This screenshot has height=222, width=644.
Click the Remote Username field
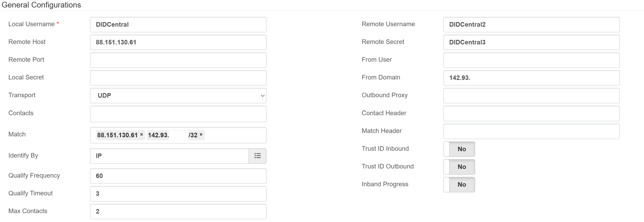(532, 25)
